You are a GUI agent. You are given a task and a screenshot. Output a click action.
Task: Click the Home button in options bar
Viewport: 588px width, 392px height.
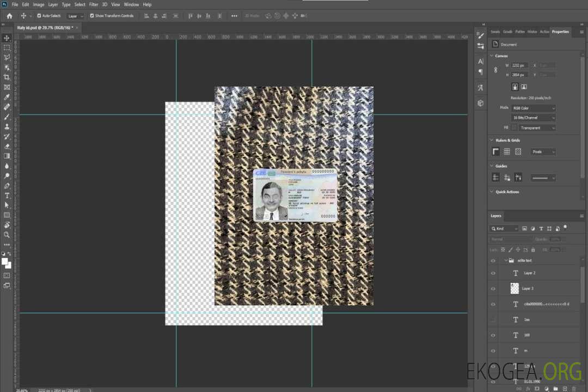click(x=9, y=16)
